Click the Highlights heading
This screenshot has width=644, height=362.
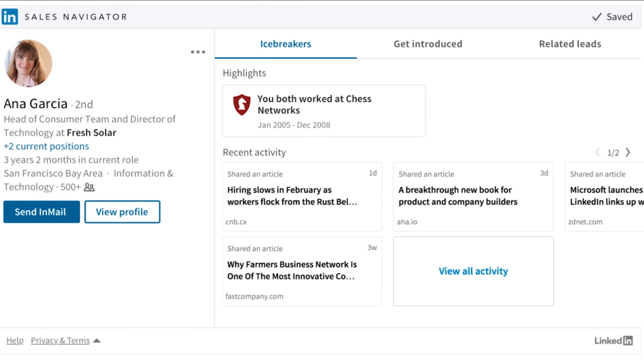244,73
